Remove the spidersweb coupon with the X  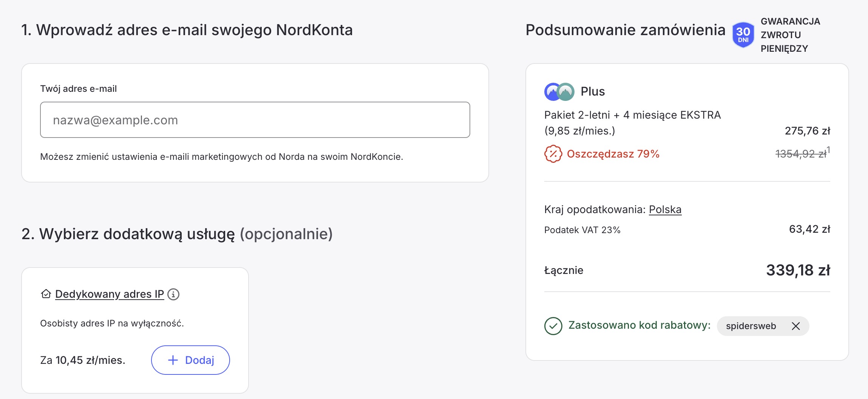coord(795,326)
